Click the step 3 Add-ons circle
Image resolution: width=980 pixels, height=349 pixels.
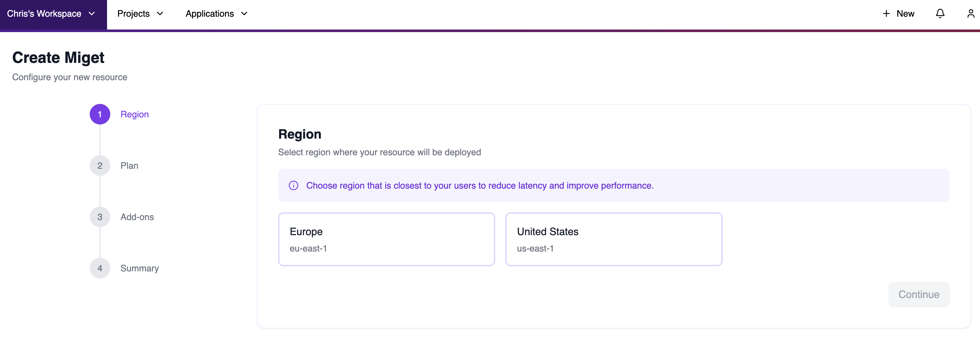(x=100, y=217)
